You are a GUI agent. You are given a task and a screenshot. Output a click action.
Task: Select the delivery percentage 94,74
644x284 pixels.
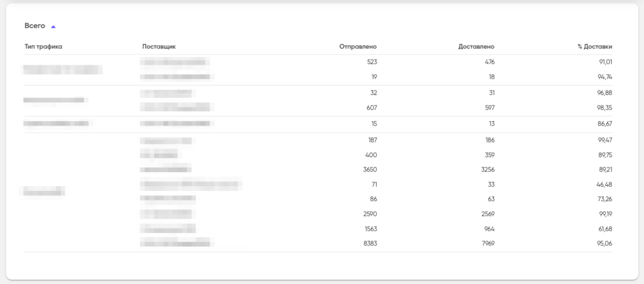604,77
